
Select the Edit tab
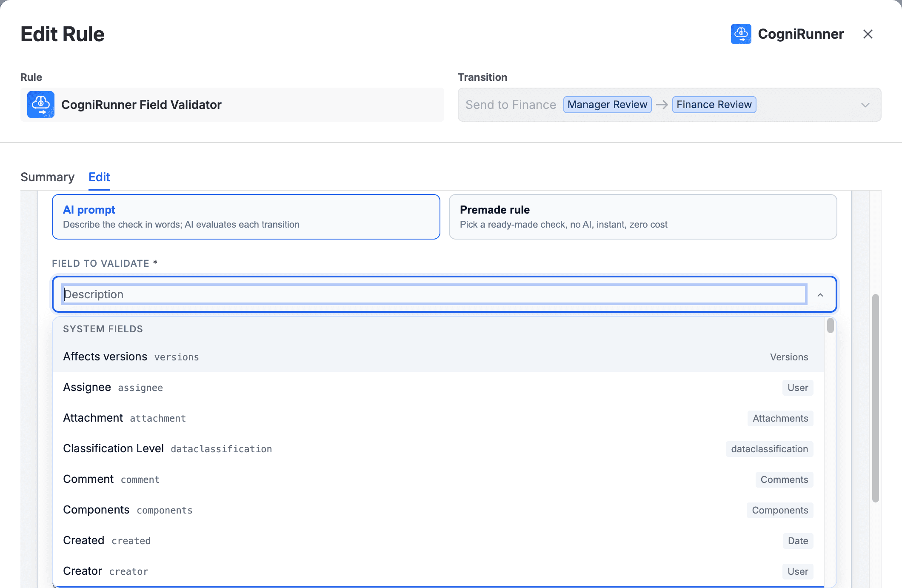pos(99,177)
